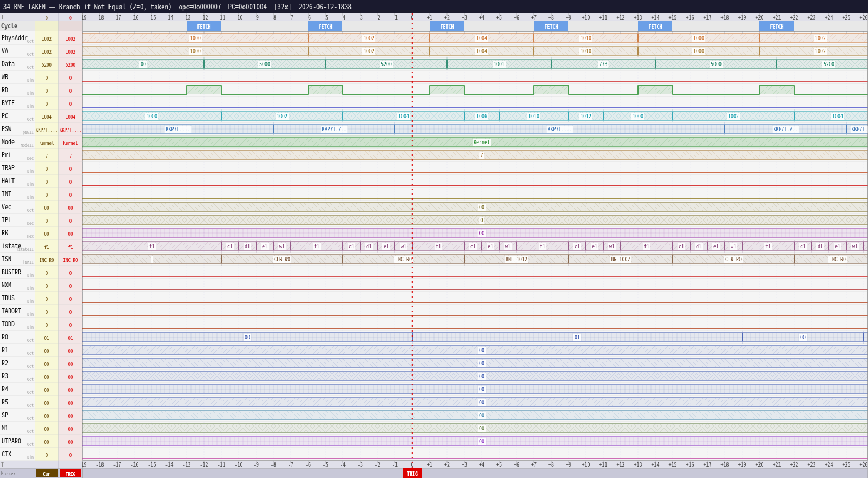Screen dimensions: 868x478
Task: Select the RK signal label
Action: 5,233
